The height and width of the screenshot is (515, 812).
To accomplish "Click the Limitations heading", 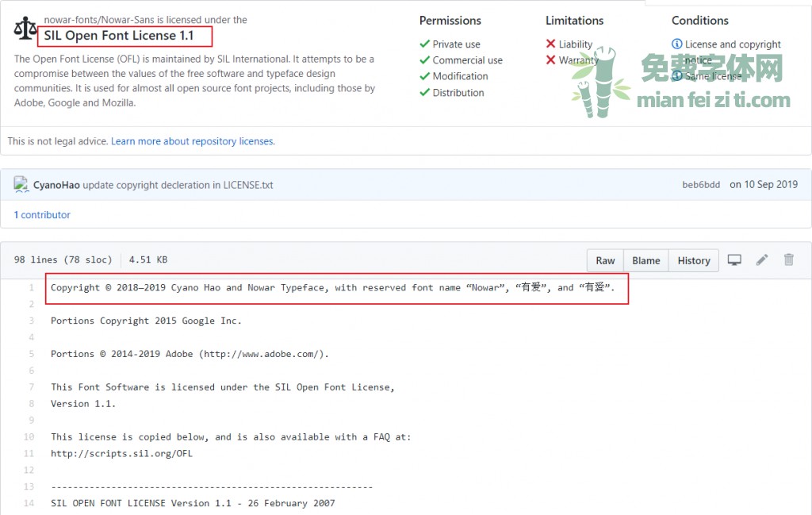I will click(x=574, y=21).
